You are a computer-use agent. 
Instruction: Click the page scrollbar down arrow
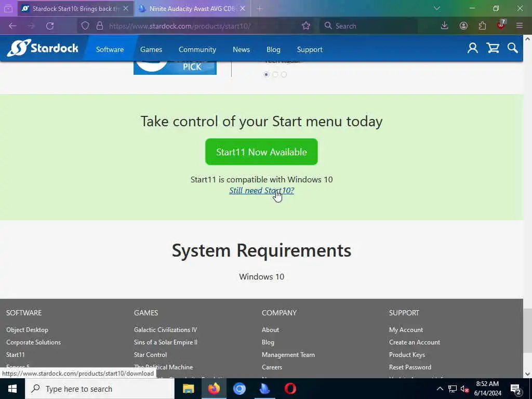527,374
